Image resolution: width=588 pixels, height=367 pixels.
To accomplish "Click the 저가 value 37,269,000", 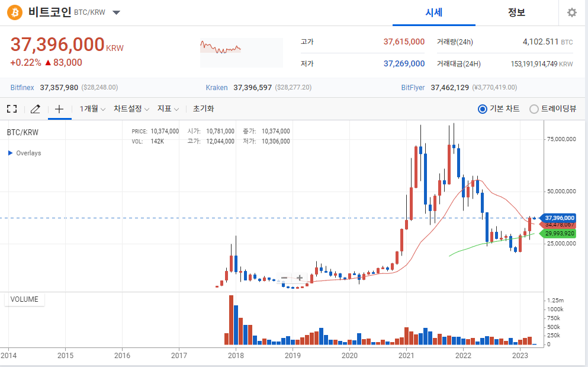I will point(404,63).
